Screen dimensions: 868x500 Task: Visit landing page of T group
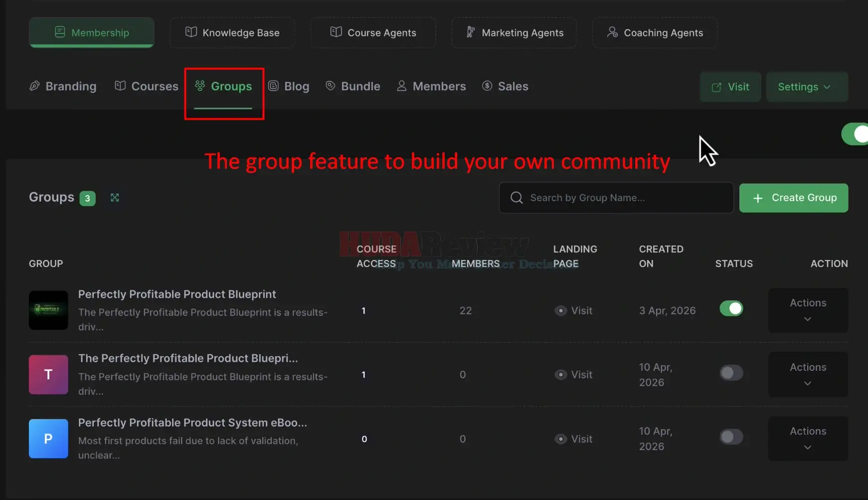[x=573, y=374]
